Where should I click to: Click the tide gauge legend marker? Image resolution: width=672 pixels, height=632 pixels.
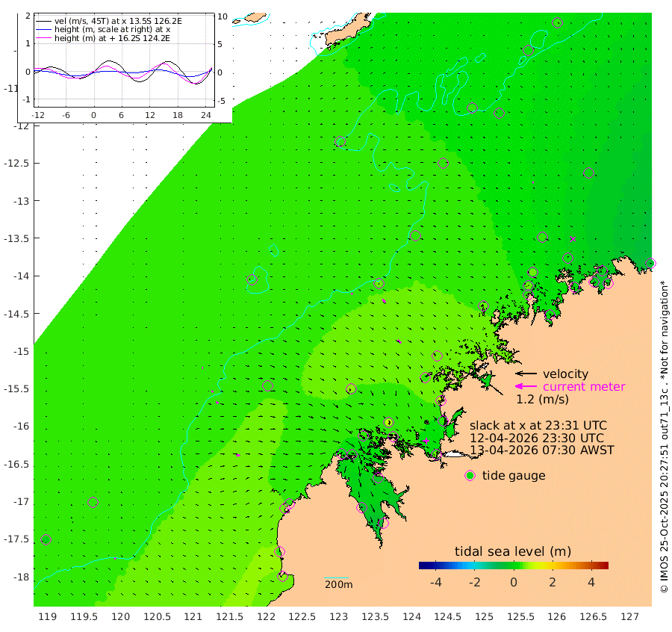click(470, 476)
